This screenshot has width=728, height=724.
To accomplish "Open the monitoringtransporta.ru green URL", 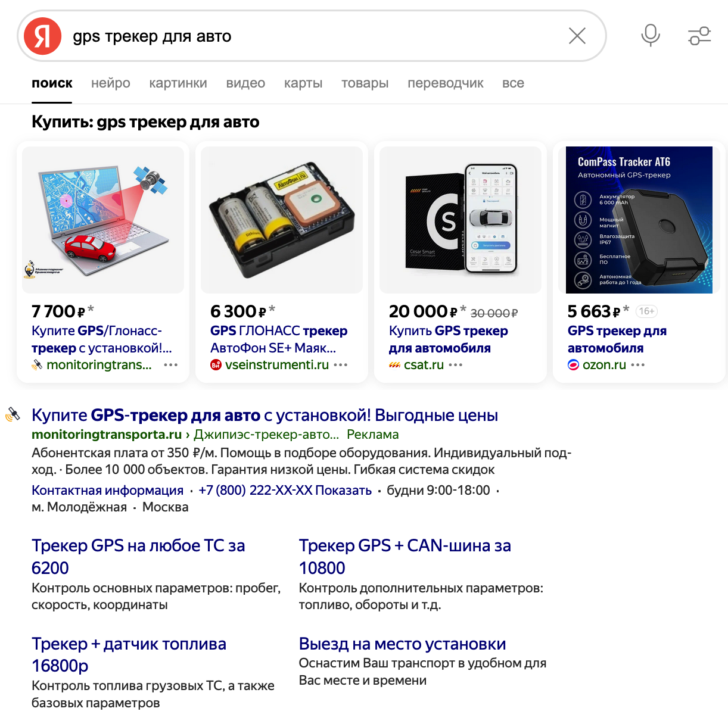I will [x=107, y=435].
